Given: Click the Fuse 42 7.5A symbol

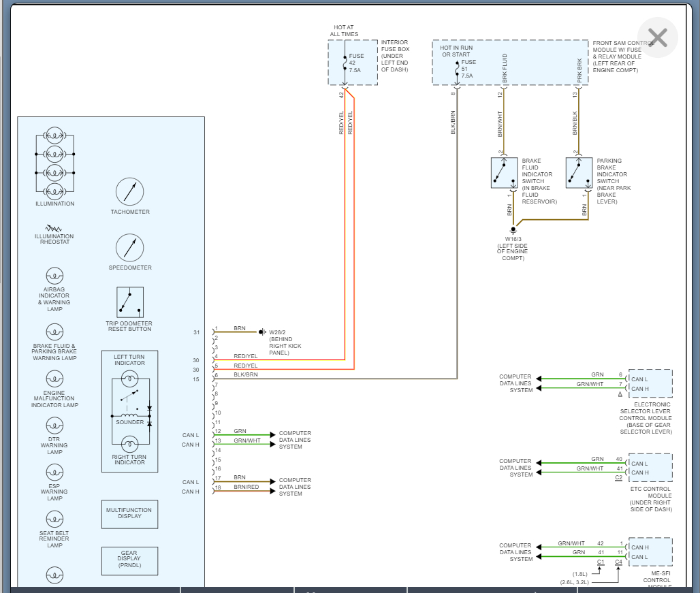Looking at the screenshot, I should 345,63.
